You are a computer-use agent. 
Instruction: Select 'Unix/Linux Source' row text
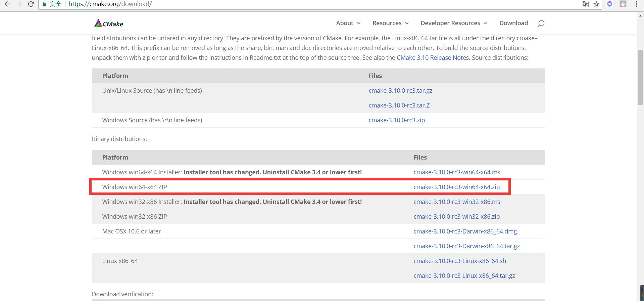pos(152,91)
